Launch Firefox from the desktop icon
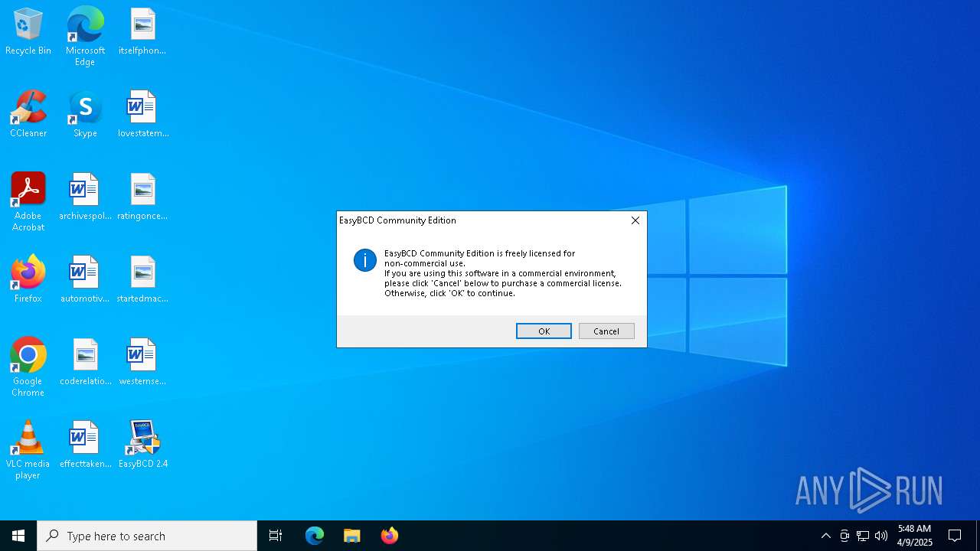Screen dimensions: 980x551 [28, 280]
